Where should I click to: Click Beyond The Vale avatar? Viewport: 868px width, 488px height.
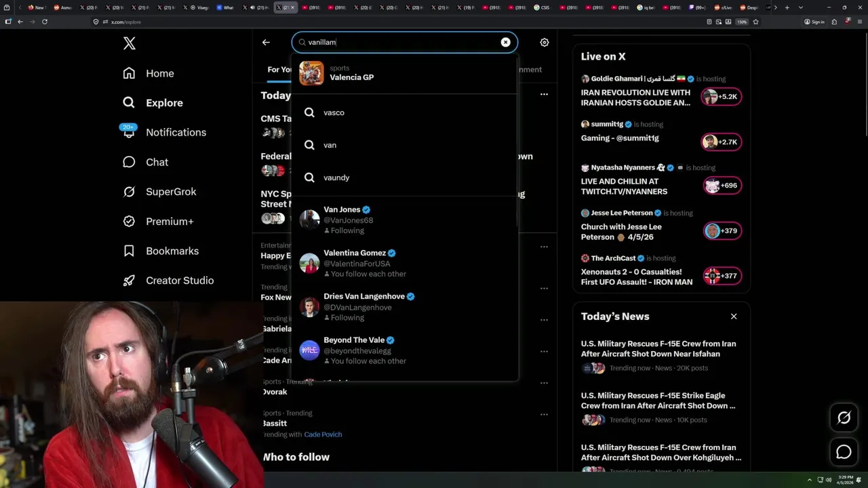(x=309, y=350)
